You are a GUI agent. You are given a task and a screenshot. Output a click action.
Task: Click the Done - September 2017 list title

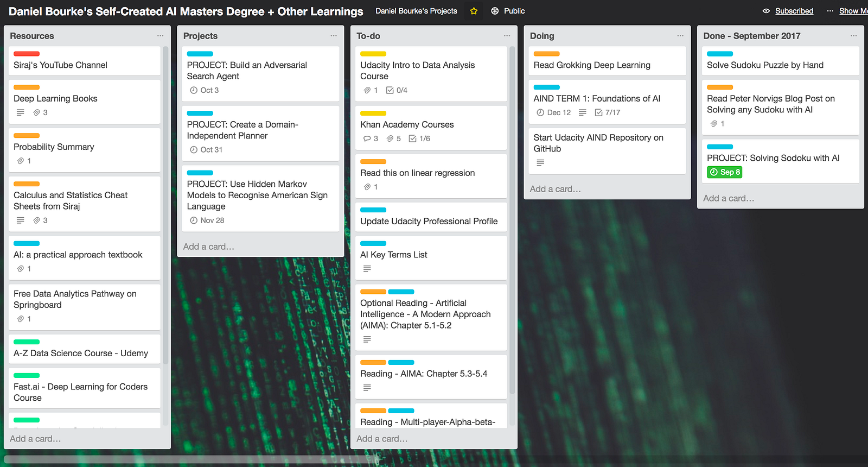coord(751,36)
